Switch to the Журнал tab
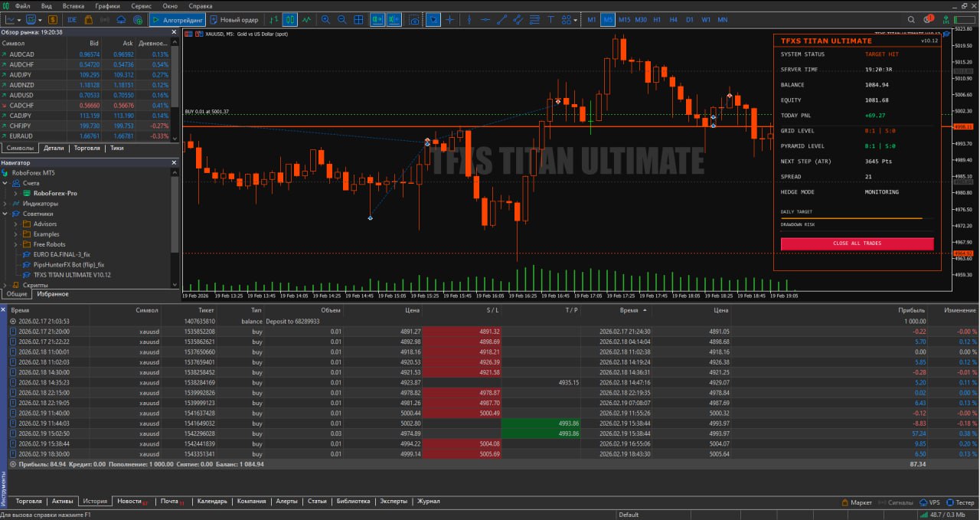 (x=428, y=502)
